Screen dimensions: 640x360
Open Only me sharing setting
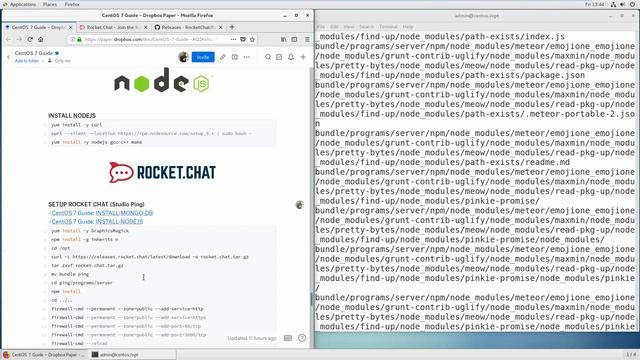[x=59, y=61]
